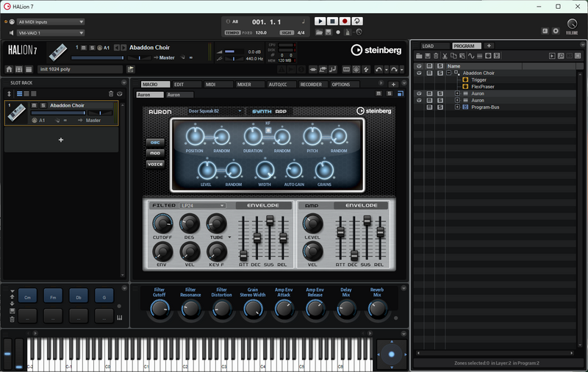This screenshot has width=588, height=372.
Task: Click the Cm chord trigger pad
Action: [28, 296]
